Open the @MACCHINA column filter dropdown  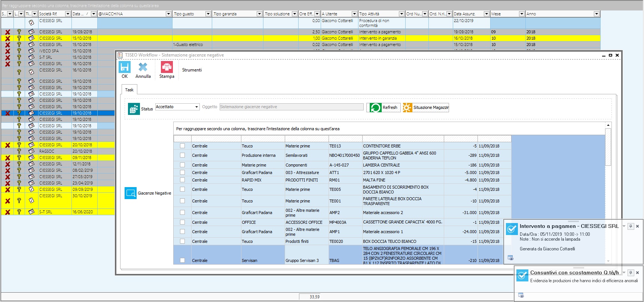click(x=168, y=14)
